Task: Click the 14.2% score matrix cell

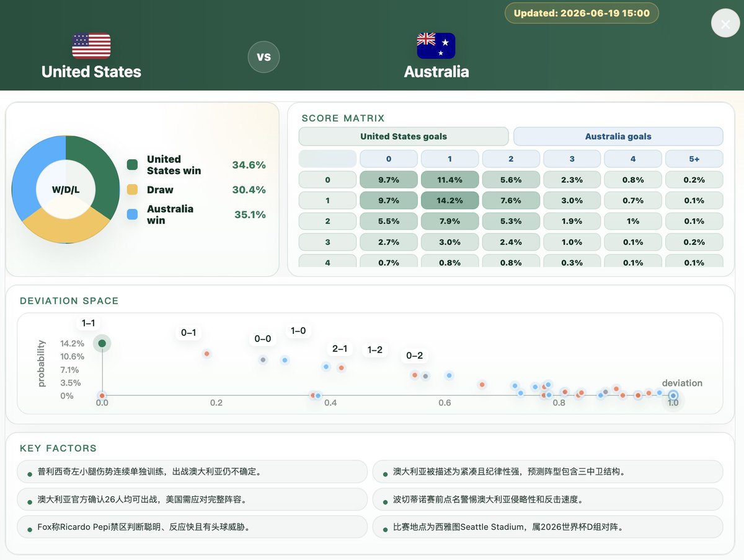Action: click(x=449, y=200)
